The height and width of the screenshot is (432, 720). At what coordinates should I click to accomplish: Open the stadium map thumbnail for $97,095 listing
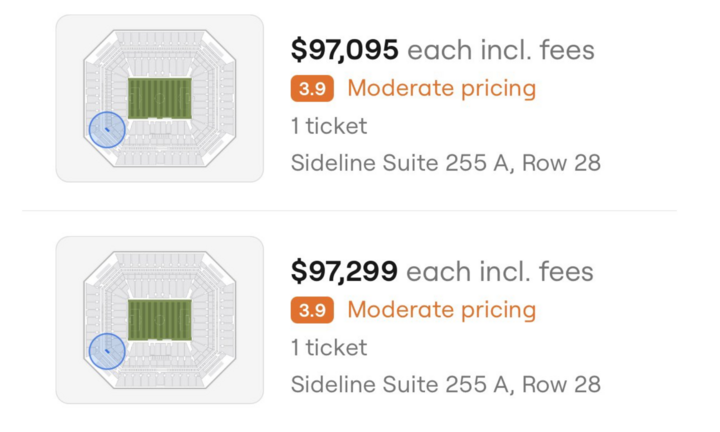click(160, 98)
